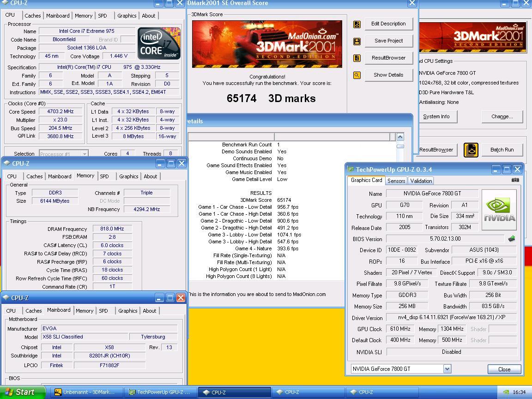Screen dimensions: 532x399
Task: Click the NVIDIA logo in GPU-Z
Action: [x=499, y=210]
